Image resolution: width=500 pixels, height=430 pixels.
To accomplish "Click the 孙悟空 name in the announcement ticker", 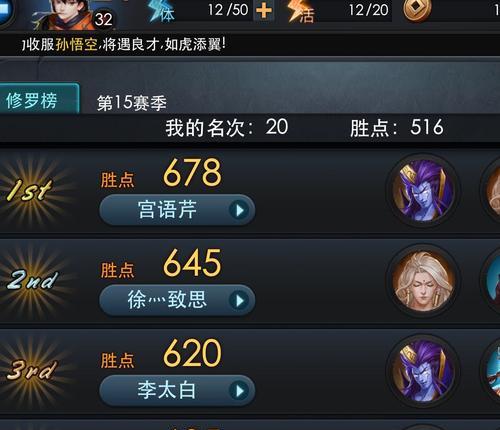I will click(77, 44).
